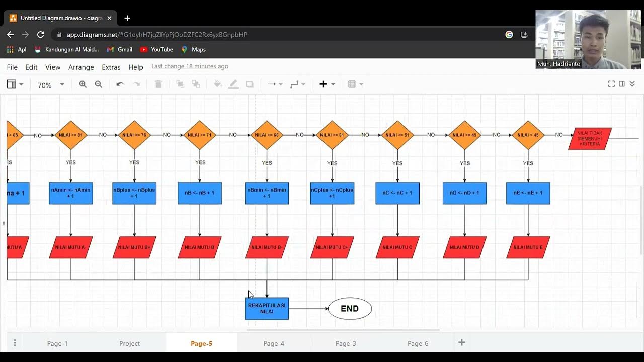Click the zoom in magnifier icon
644x362 pixels.
click(83, 84)
